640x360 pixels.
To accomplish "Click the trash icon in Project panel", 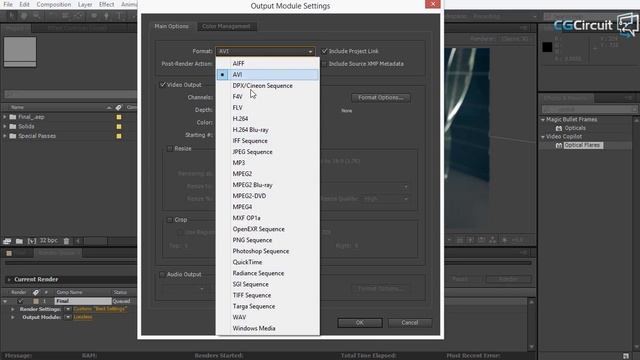I will click(66, 241).
